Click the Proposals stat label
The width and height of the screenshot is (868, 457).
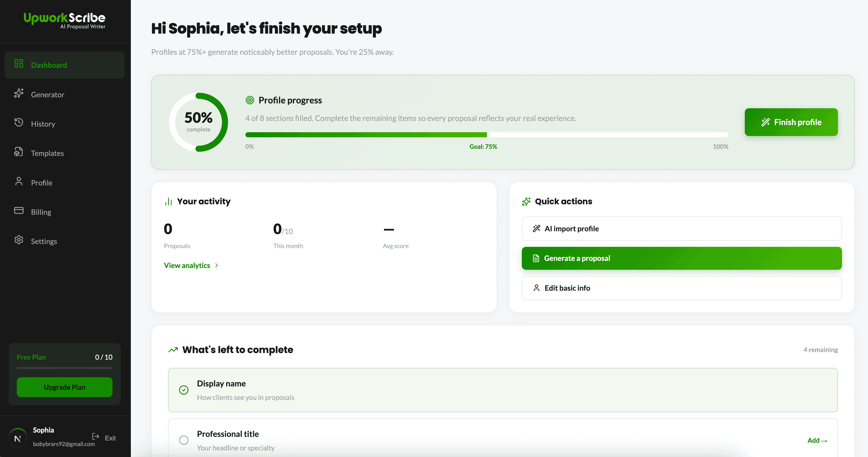pos(177,246)
